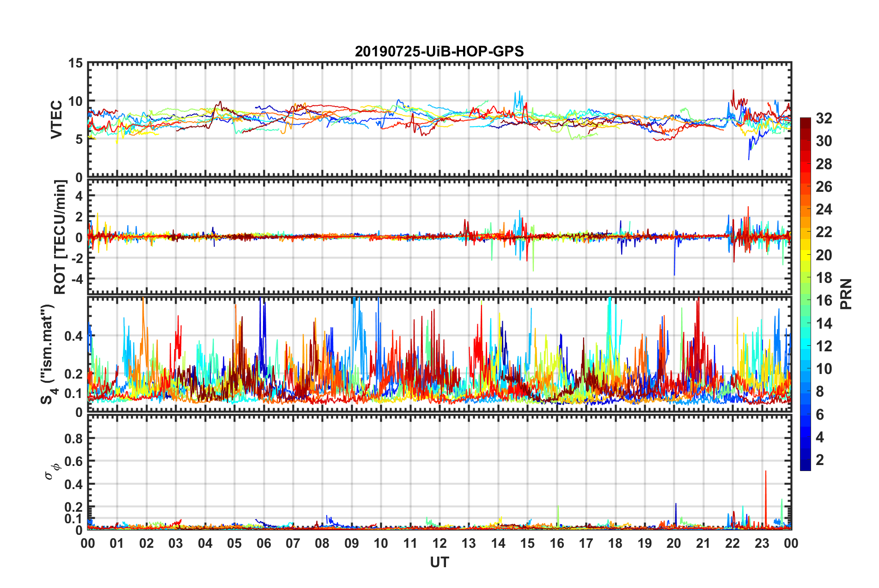Select the 06 tick on the UT axis
Screen dimensions: 879x588
263,543
